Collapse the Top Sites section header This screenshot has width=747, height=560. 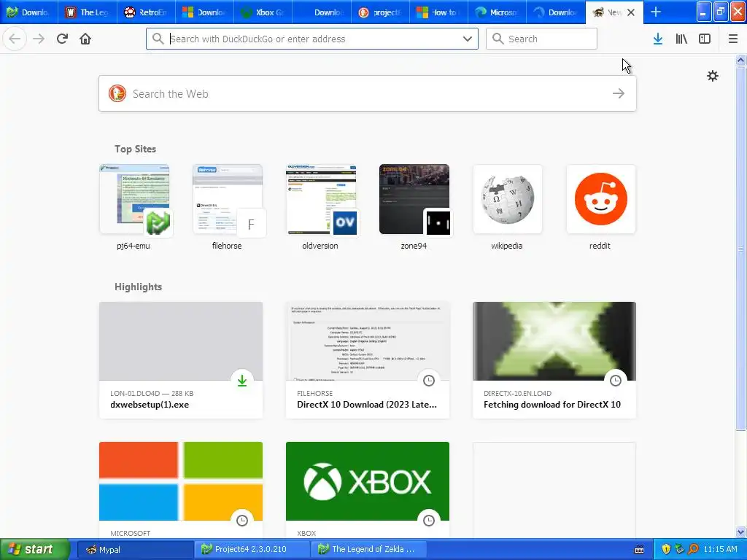point(135,149)
